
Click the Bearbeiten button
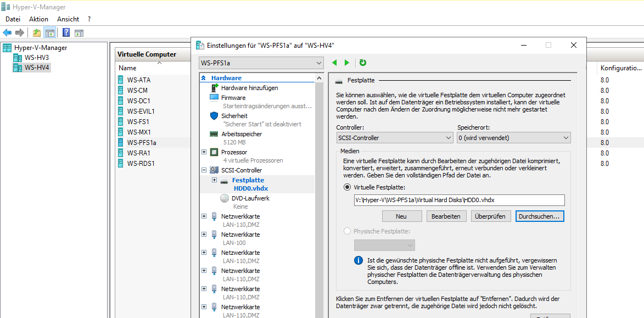point(446,216)
